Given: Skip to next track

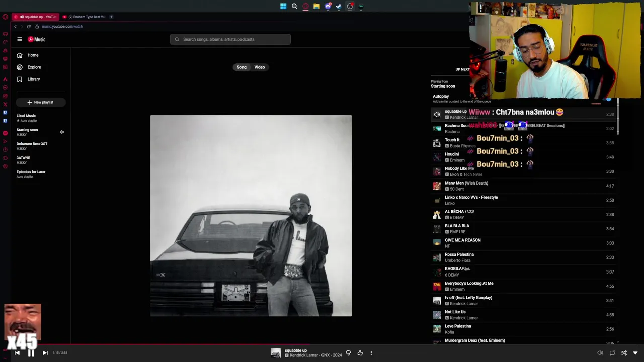Looking at the screenshot, I should tap(45, 353).
